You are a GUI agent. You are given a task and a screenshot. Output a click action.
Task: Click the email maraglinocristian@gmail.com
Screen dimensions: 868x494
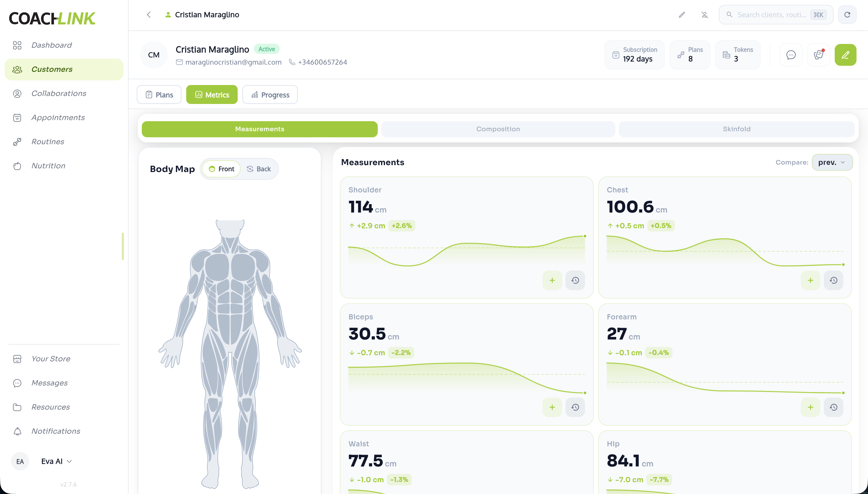coord(233,62)
